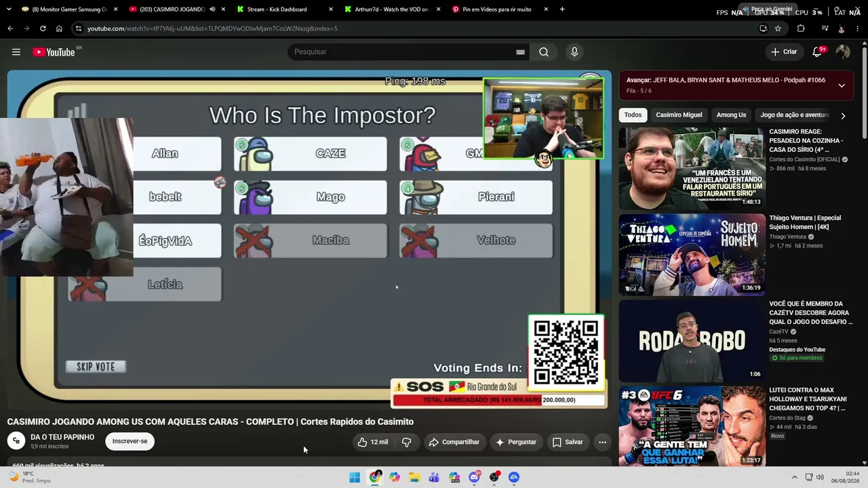Open File Explorer from the taskbar
Viewport: 868px width, 488px height.
coord(414,477)
